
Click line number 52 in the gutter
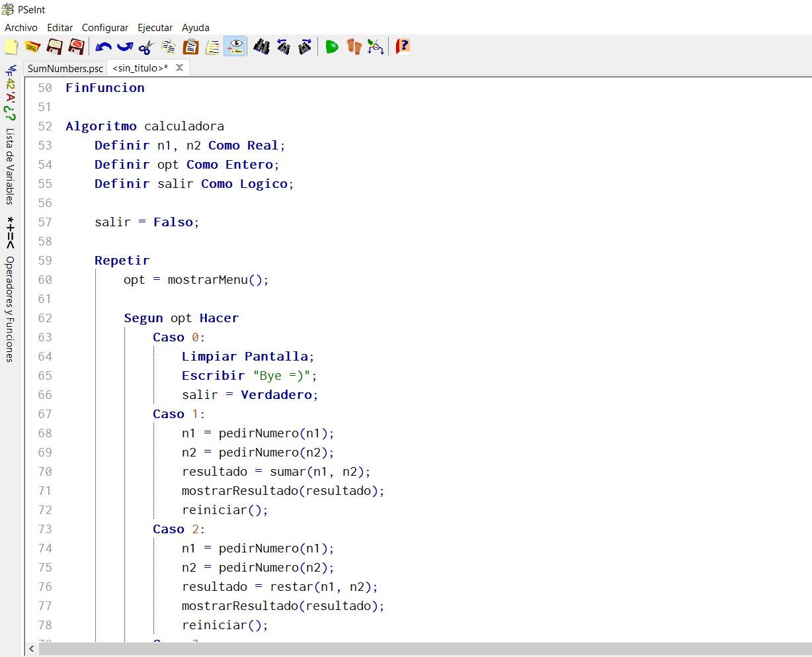click(x=45, y=126)
